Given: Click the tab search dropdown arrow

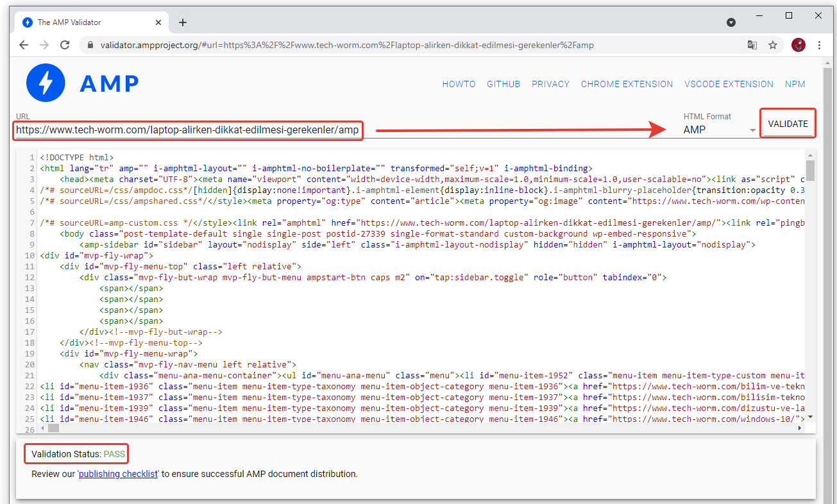Looking at the screenshot, I should pos(731,22).
